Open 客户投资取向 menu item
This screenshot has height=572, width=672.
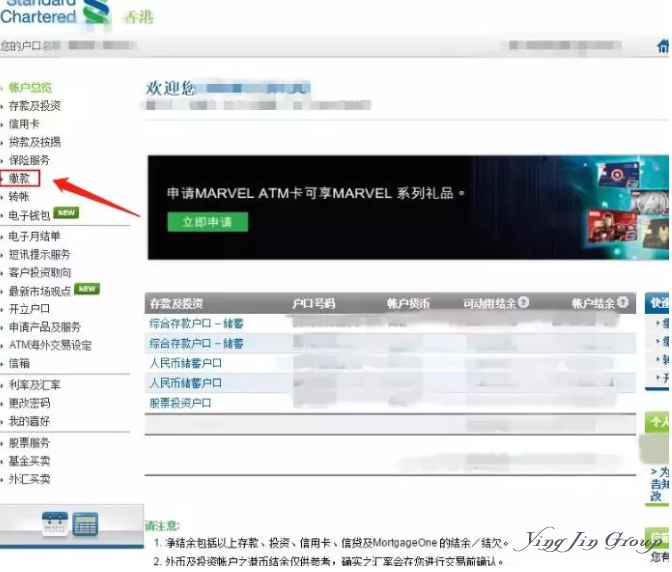[40, 273]
